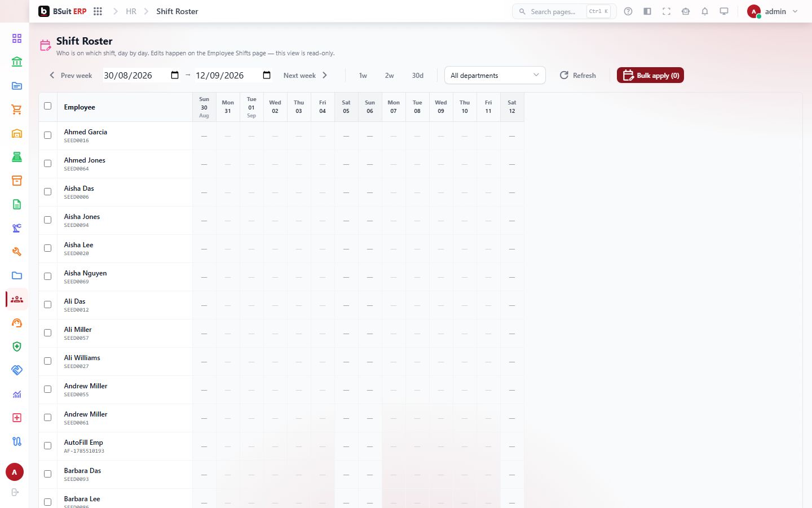Open the dashboard grid icon in sidebar

pyautogui.click(x=17, y=38)
